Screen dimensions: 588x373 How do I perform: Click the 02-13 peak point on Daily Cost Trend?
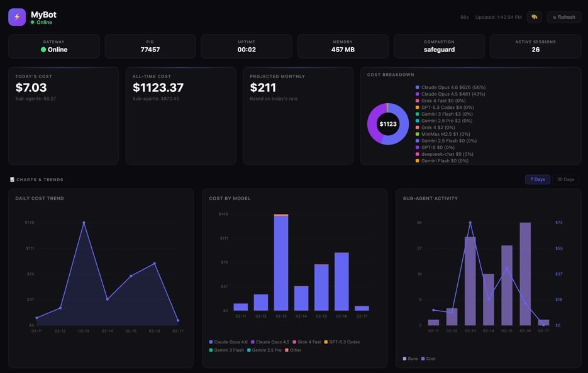tap(84, 223)
